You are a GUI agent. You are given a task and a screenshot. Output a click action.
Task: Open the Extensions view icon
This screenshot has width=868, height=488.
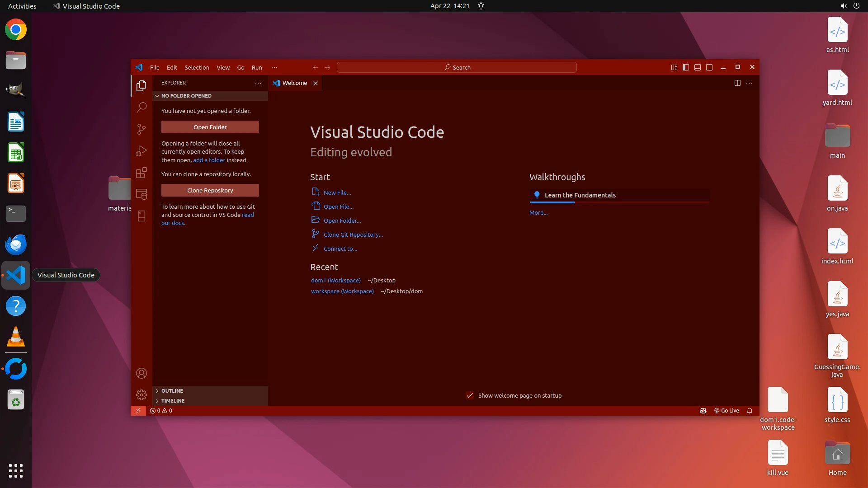tap(142, 173)
